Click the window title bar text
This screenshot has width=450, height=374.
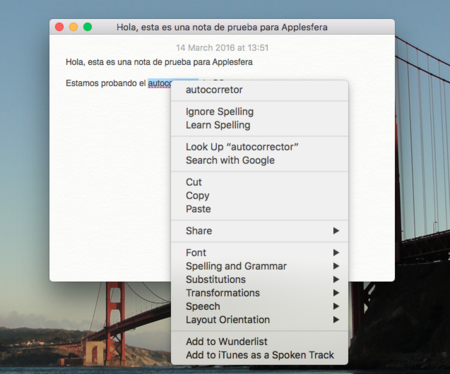click(222, 27)
